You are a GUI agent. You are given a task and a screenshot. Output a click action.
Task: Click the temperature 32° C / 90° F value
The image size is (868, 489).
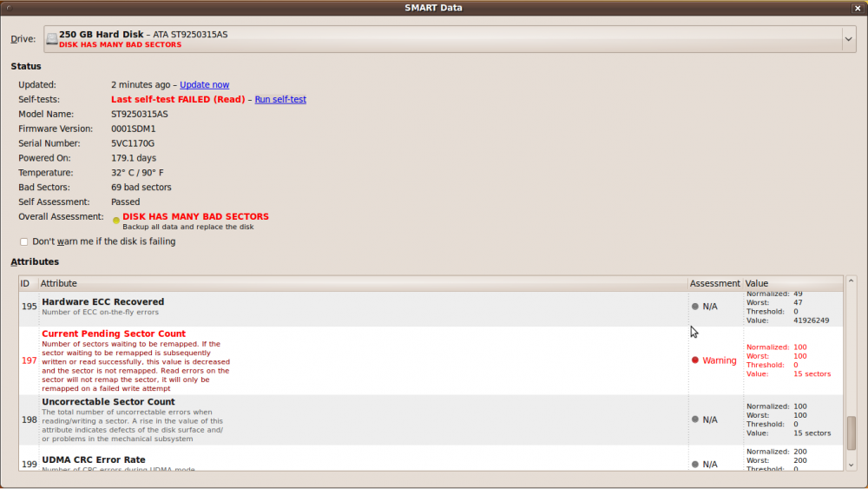(137, 173)
